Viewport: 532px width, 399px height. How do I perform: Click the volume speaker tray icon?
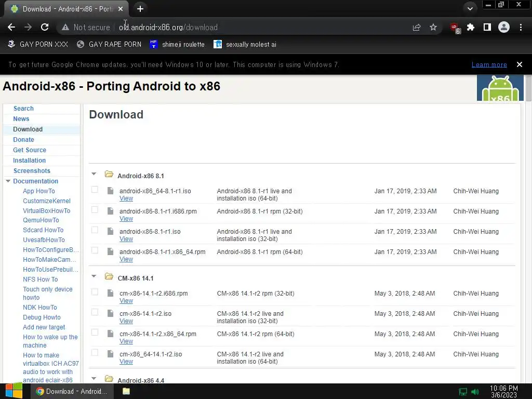(475, 392)
